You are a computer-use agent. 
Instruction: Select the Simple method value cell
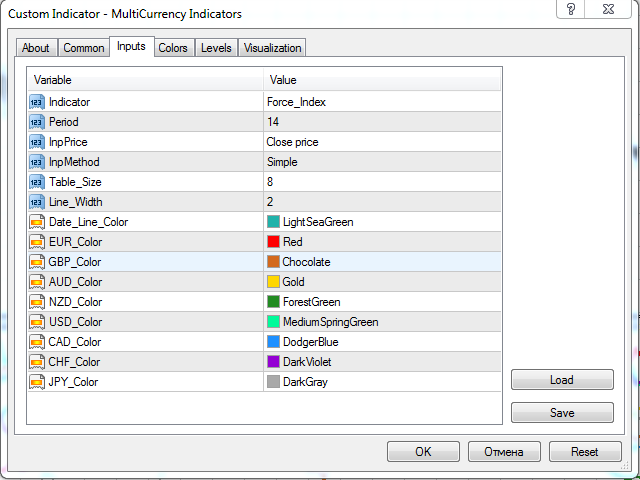pos(382,162)
